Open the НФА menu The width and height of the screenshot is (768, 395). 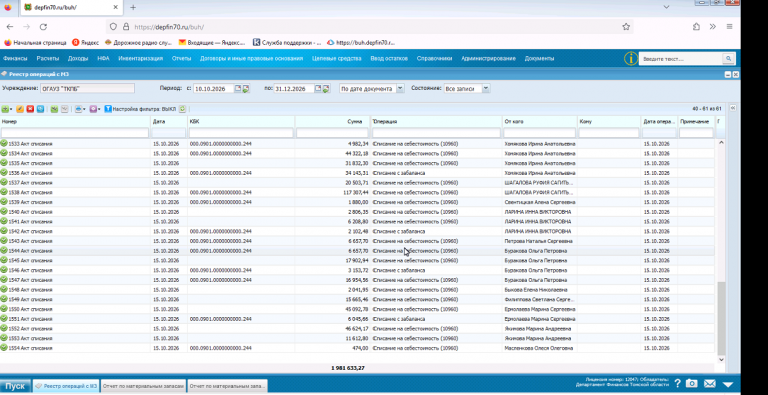[103, 58]
